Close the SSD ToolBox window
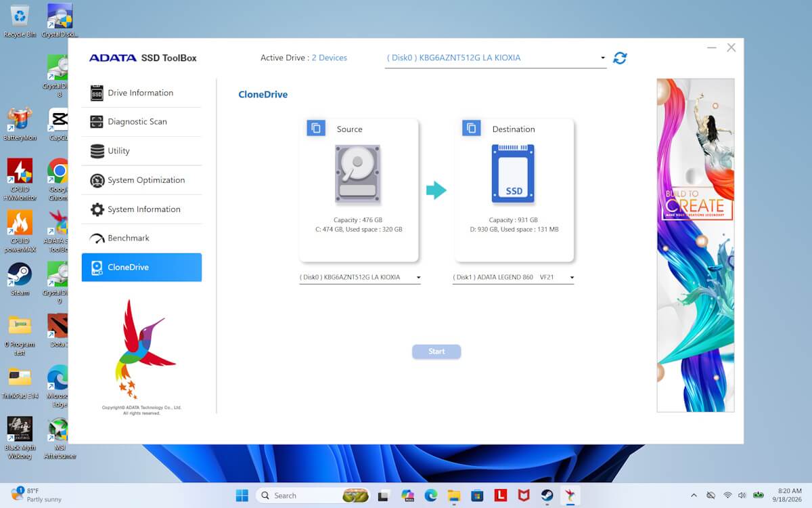This screenshot has height=508, width=812. pos(731,48)
